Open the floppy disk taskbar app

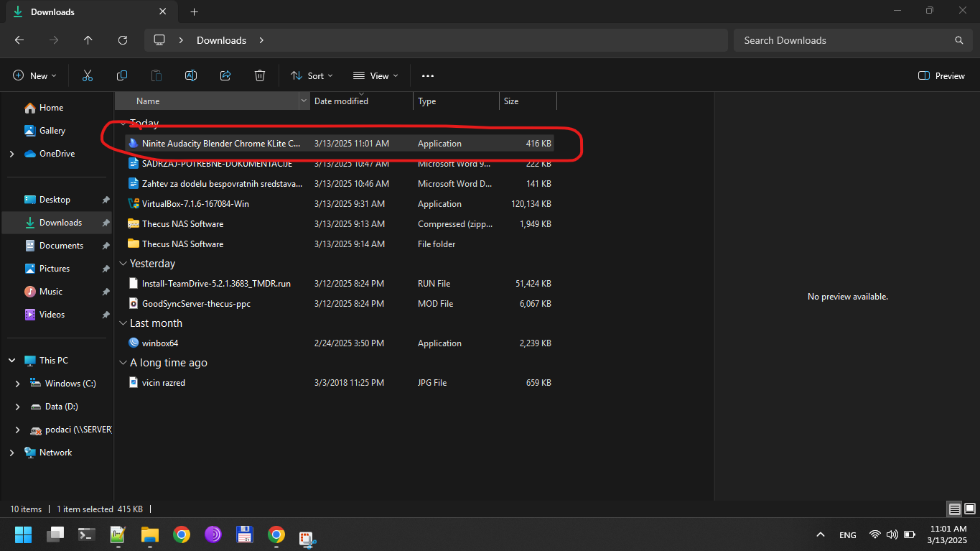coord(245,534)
